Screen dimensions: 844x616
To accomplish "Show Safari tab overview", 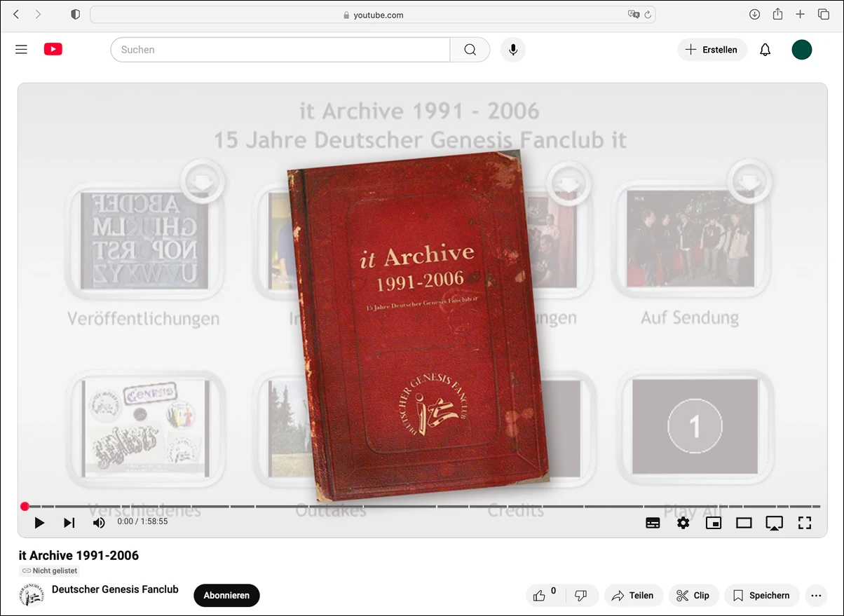I will pos(824,15).
